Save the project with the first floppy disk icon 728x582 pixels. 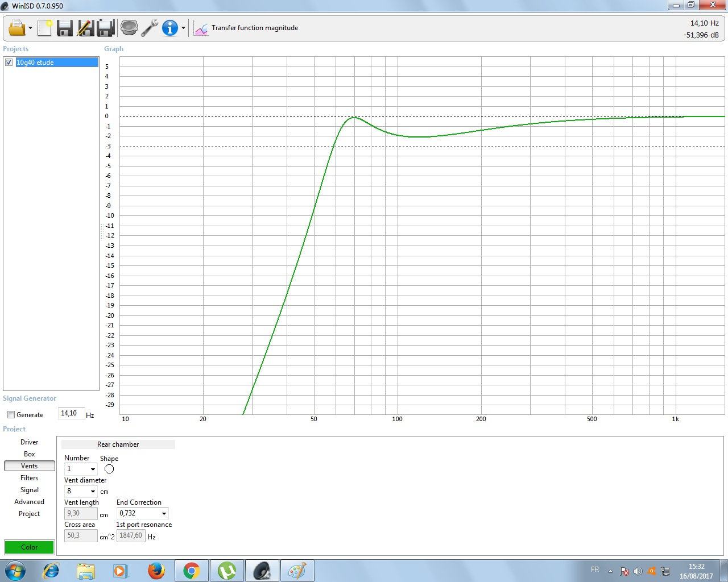64,28
